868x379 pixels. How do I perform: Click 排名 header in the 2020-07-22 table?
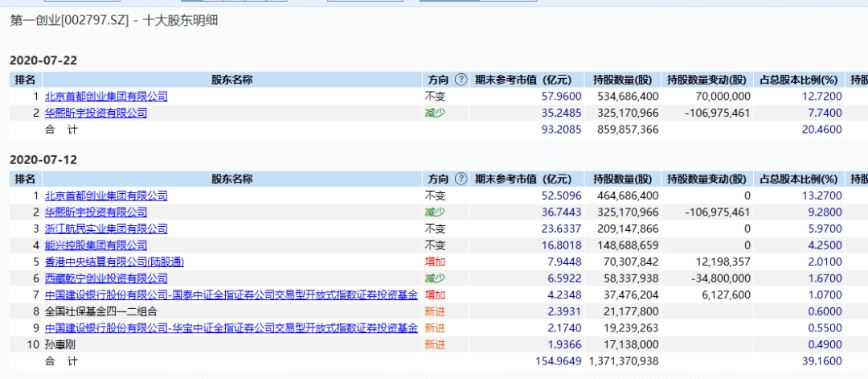[x=25, y=80]
